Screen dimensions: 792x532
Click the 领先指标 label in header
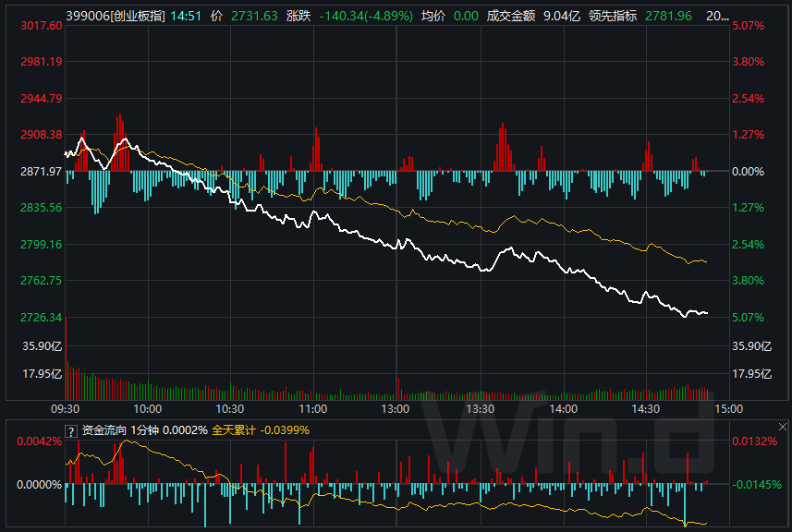613,16
